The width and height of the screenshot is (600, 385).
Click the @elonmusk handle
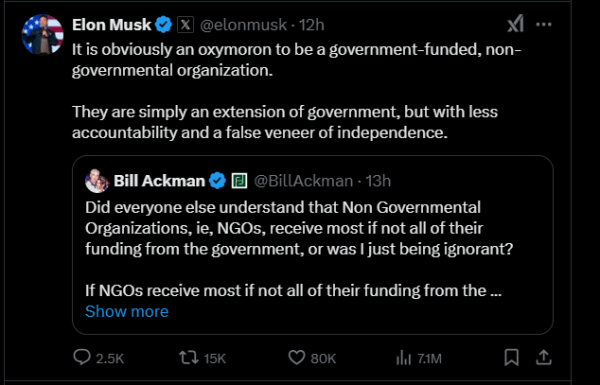243,25
